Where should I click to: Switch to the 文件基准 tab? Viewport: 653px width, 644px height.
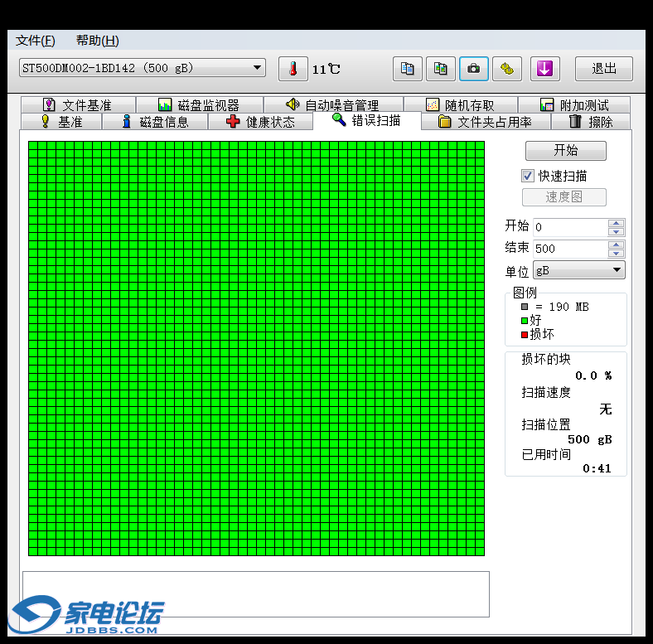point(78,104)
